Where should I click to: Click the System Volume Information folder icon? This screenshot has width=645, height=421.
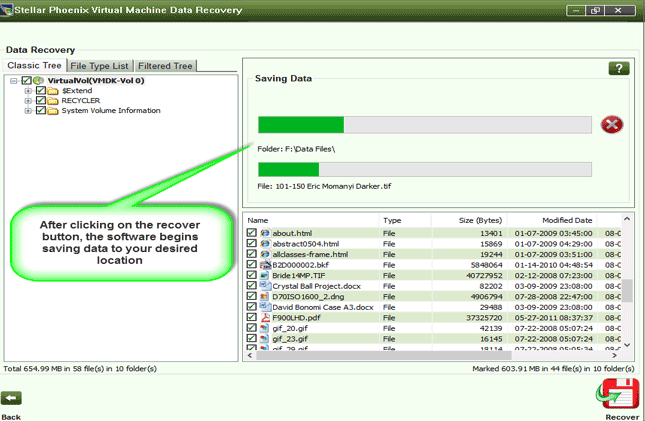[x=52, y=111]
